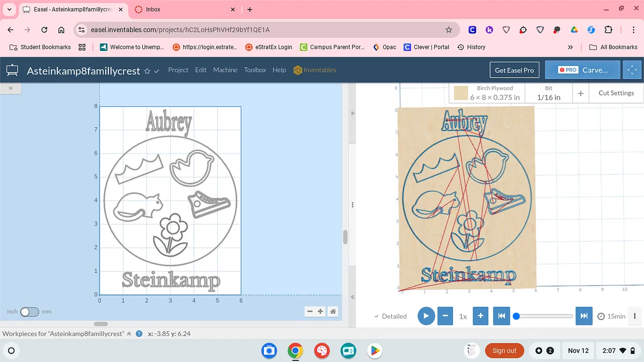644x362 pixels.
Task: Open the History bookmark
Action: [471, 47]
